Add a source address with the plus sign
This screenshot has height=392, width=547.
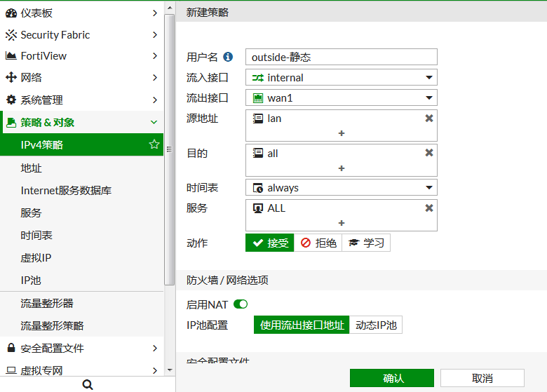(342, 133)
